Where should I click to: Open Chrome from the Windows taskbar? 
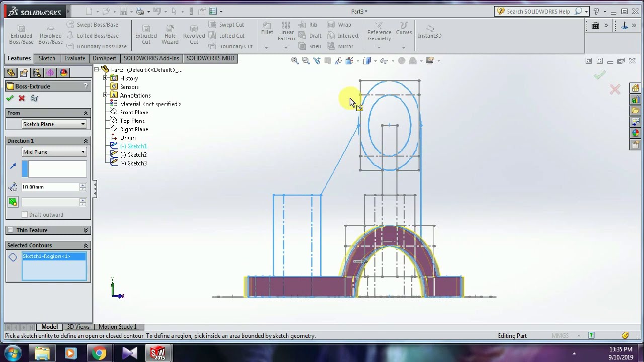pyautogui.click(x=99, y=353)
